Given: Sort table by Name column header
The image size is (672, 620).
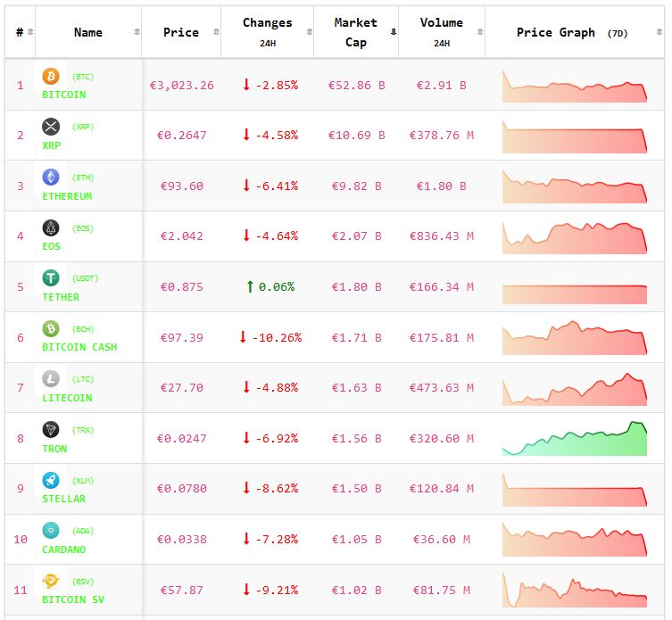Looking at the screenshot, I should point(87,32).
